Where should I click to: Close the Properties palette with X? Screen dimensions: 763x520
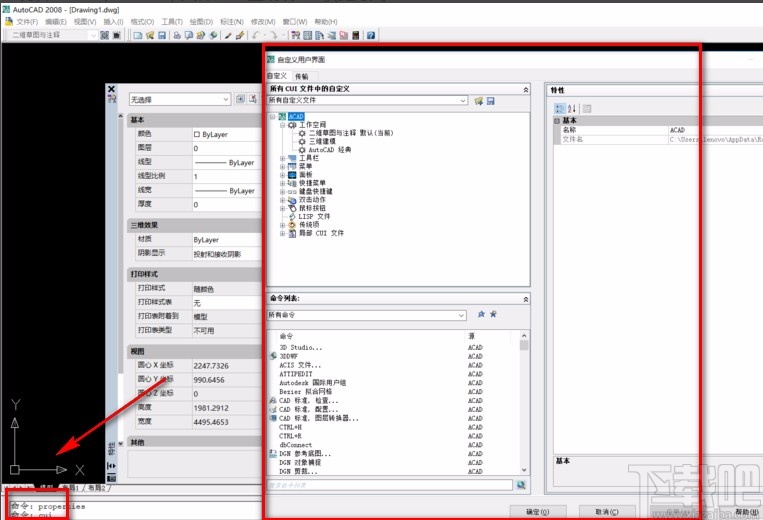tap(111, 89)
